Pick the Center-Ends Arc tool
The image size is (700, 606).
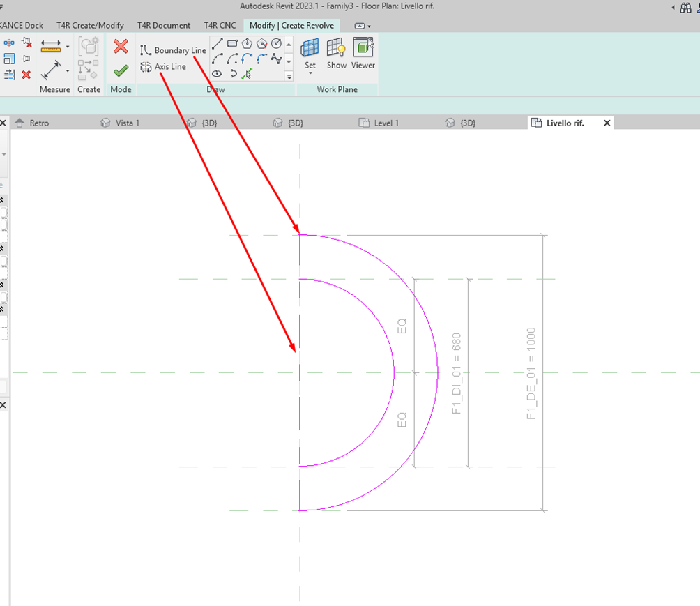tap(232, 59)
